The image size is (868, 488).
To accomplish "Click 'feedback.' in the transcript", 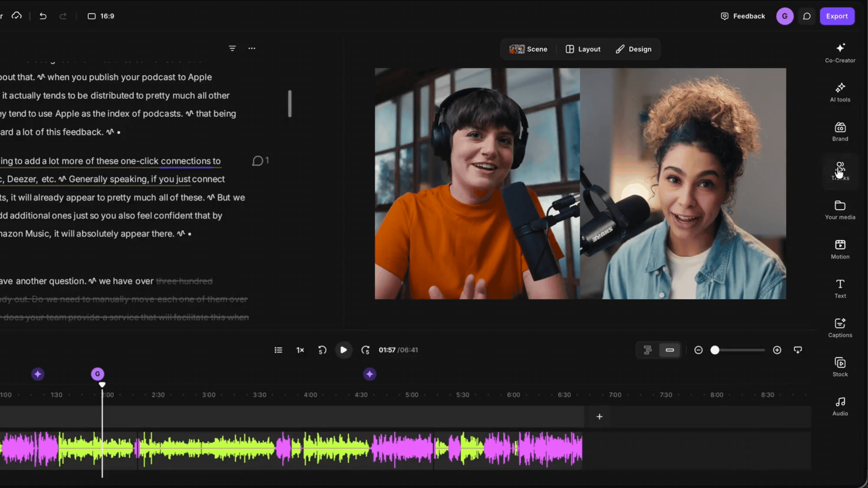I will pos(83,132).
